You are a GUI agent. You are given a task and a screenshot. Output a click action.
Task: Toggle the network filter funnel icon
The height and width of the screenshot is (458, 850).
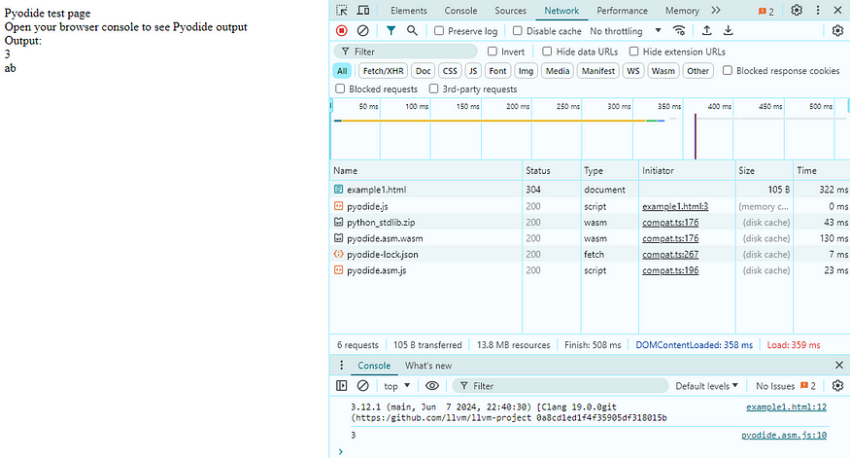(x=390, y=31)
